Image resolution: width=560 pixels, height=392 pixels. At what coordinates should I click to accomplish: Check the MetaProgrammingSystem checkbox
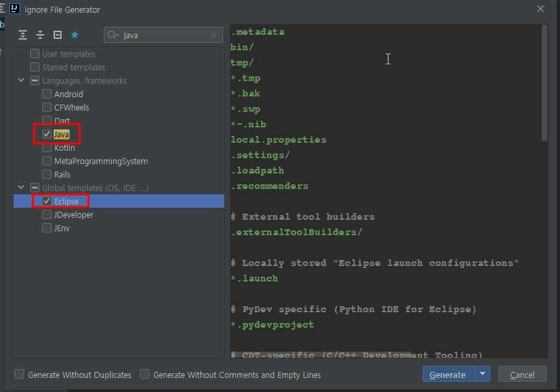[x=47, y=161]
